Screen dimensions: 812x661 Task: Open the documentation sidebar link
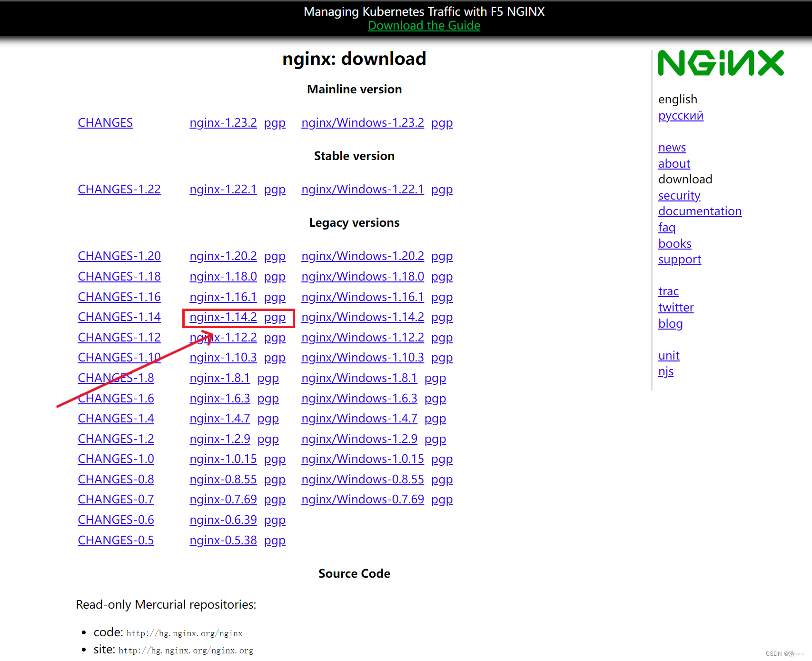[x=700, y=211]
